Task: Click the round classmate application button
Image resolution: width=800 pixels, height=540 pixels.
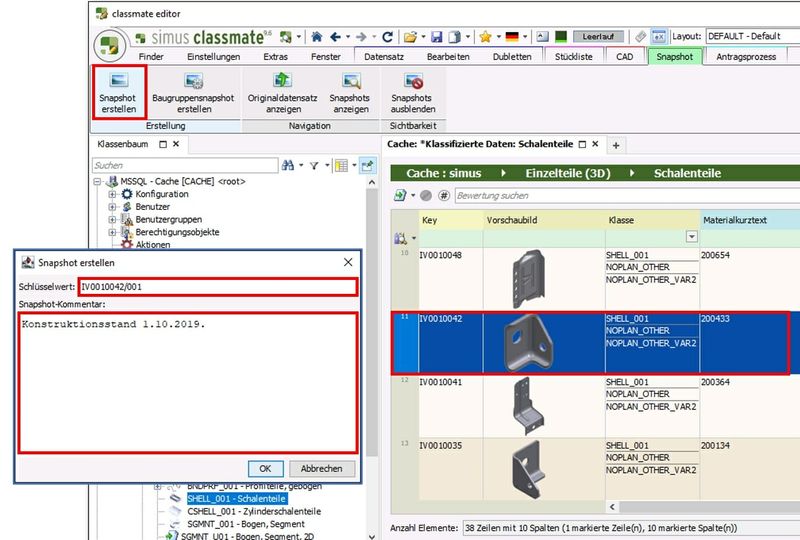Action: [x=109, y=45]
